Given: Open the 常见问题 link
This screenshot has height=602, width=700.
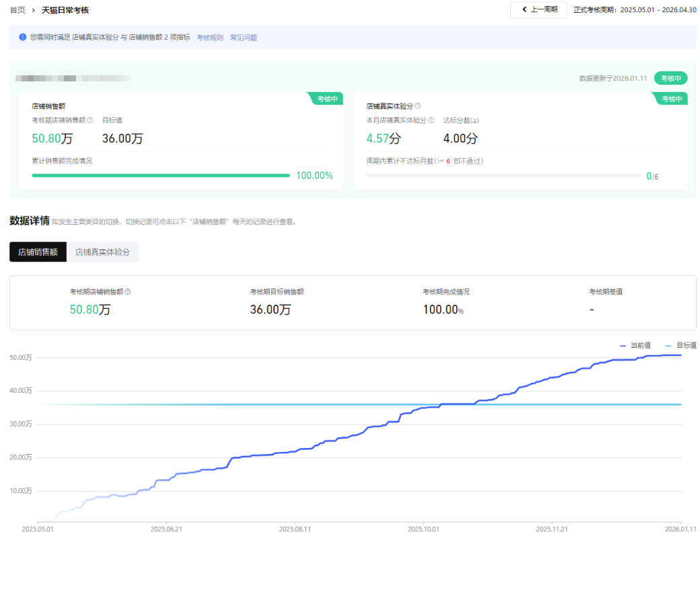Looking at the screenshot, I should click(243, 38).
